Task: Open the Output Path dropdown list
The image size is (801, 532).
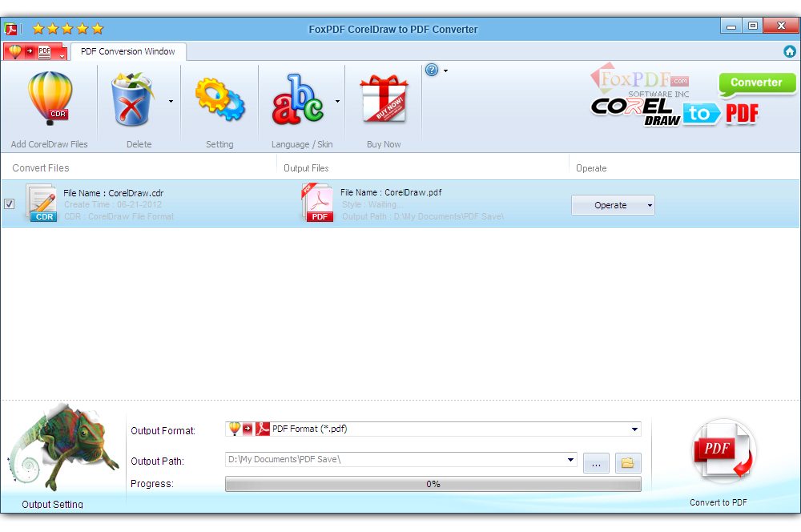Action: point(570,459)
